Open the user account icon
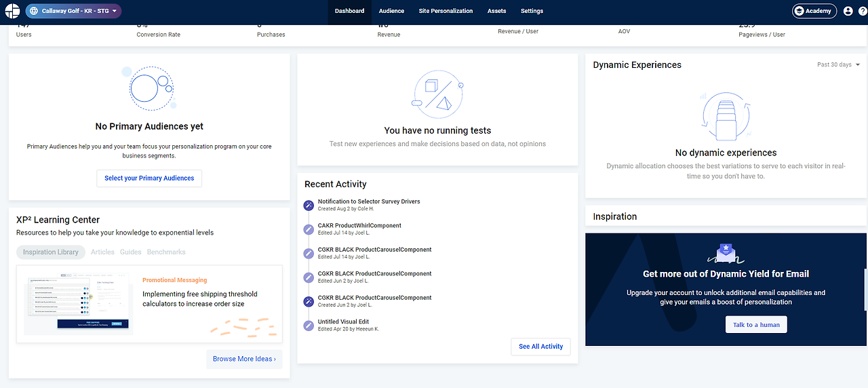Viewport: 868px width, 388px height. tap(848, 11)
